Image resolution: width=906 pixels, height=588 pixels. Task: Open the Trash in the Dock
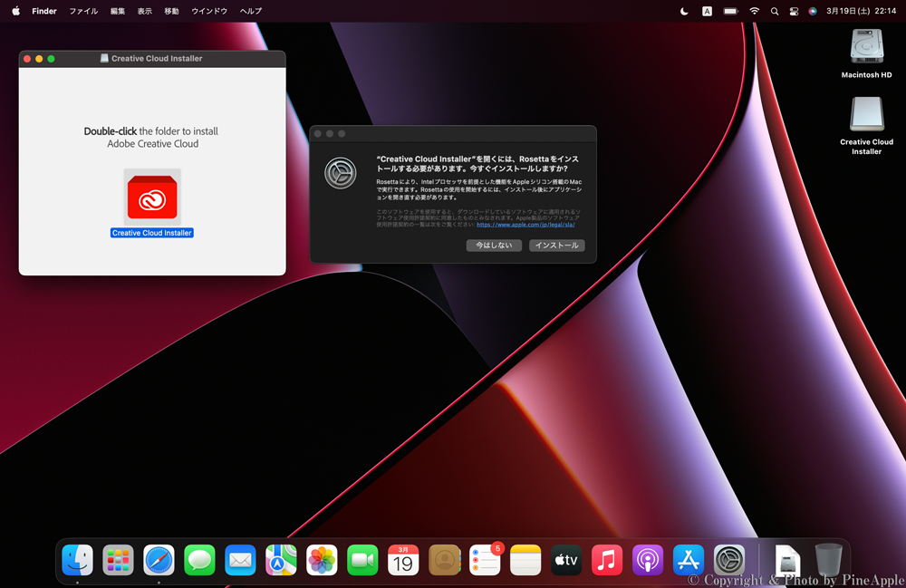[828, 560]
